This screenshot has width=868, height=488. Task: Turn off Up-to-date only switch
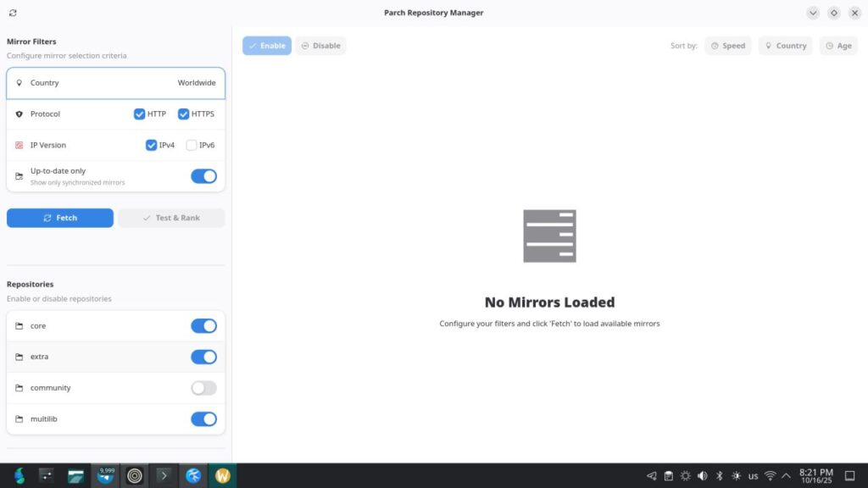coord(203,176)
